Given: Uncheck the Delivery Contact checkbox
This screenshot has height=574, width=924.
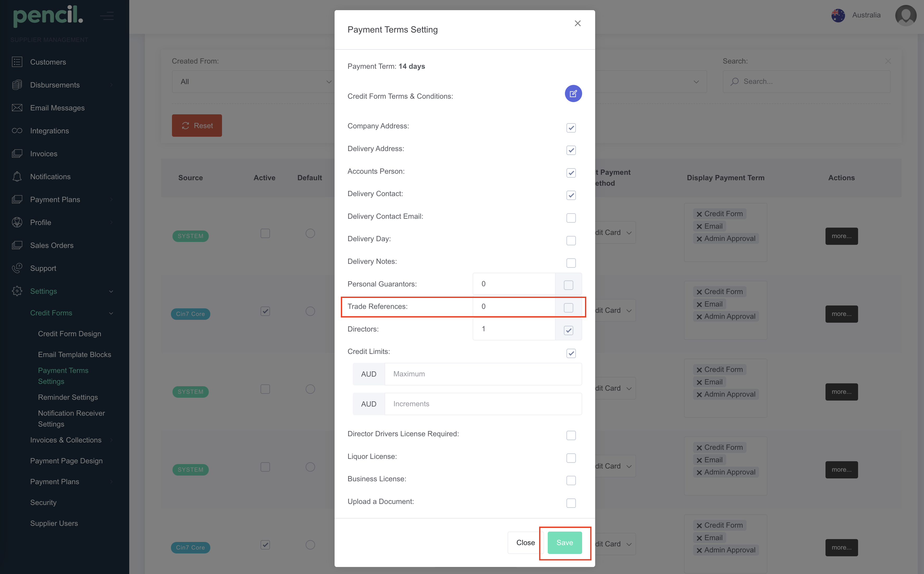Looking at the screenshot, I should click(571, 196).
